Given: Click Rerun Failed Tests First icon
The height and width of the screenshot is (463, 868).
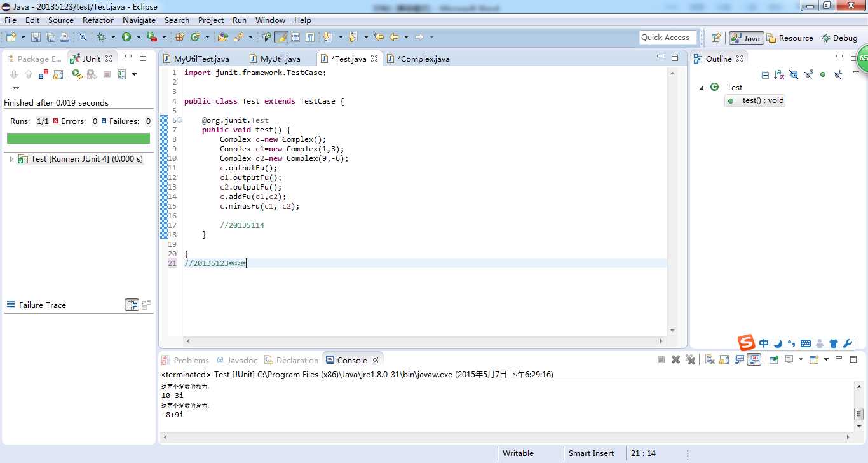Looking at the screenshot, I should (x=92, y=74).
